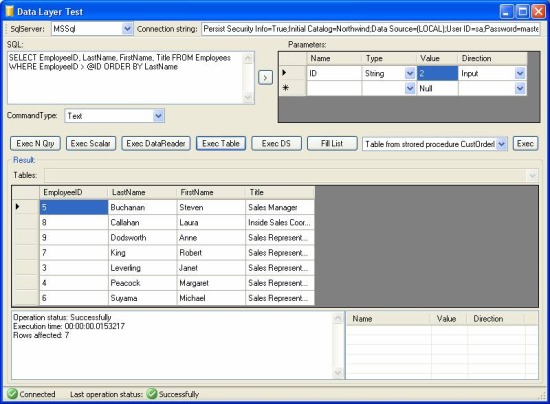Click the green Connected status icon
550x404 pixels.
point(12,394)
